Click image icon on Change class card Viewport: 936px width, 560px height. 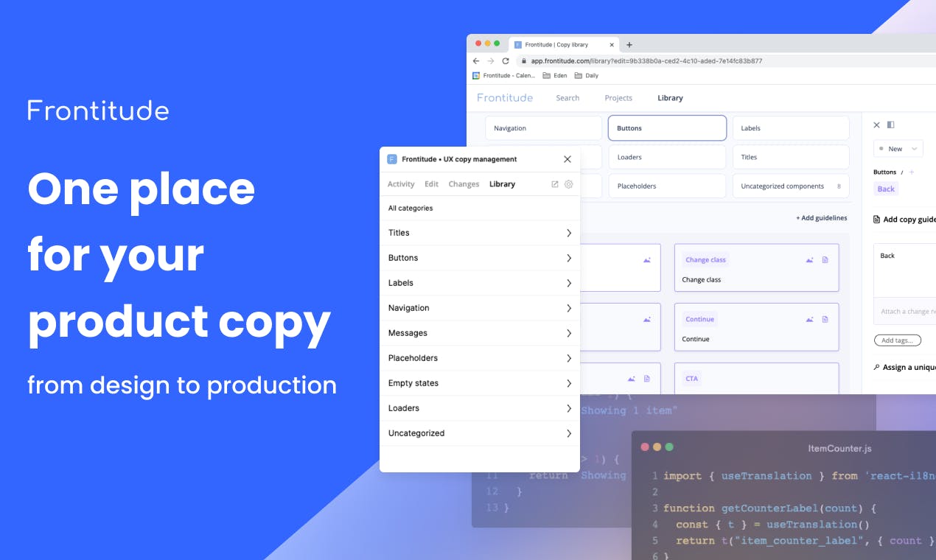pos(810,259)
